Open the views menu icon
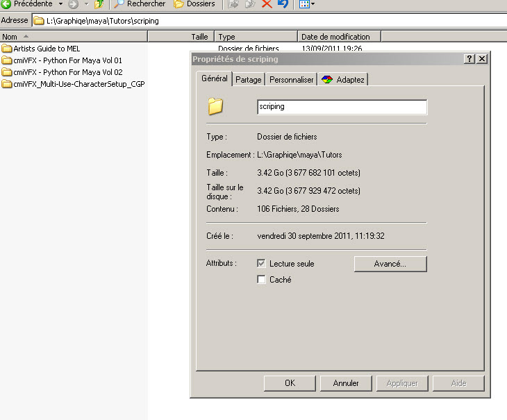This screenshot has width=507, height=420. coord(304,4)
